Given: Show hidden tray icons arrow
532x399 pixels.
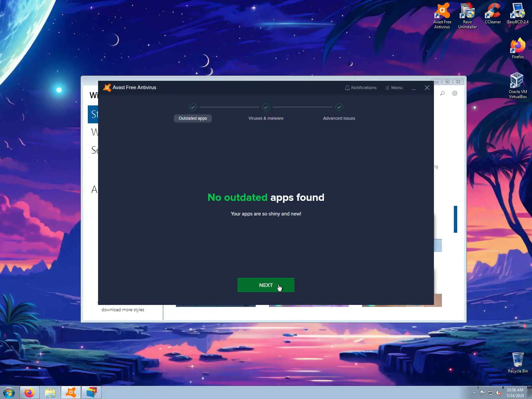Looking at the screenshot, I should coord(474,393).
